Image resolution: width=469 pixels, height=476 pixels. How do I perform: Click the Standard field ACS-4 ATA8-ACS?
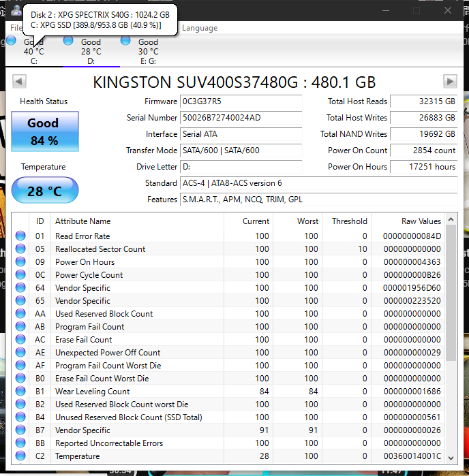(318, 183)
